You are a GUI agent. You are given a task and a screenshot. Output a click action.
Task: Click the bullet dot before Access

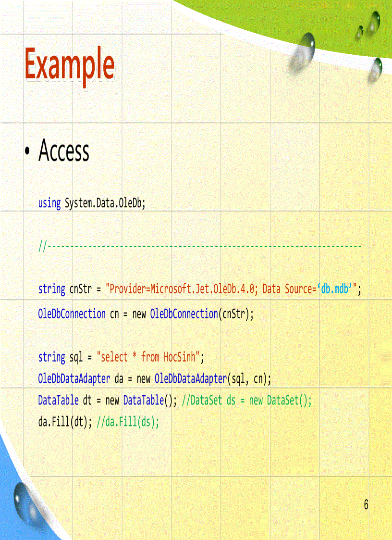[28, 152]
